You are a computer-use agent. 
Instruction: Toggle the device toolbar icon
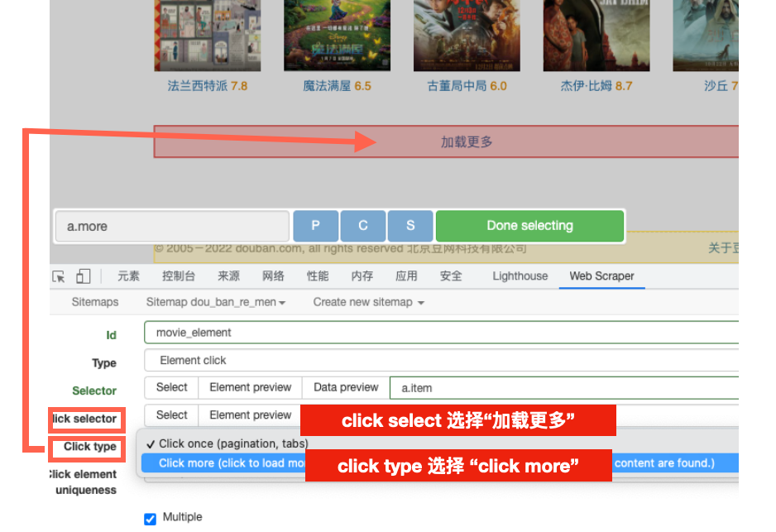click(x=83, y=276)
